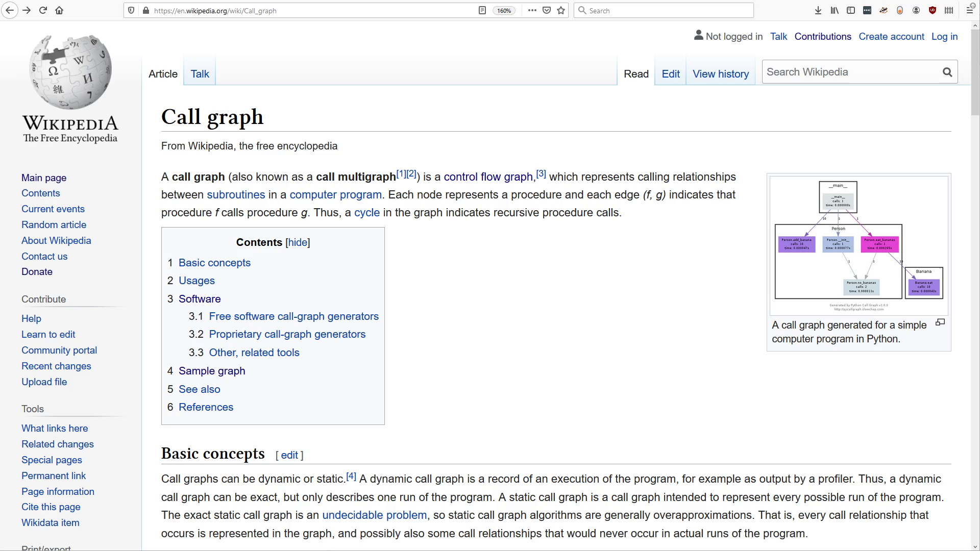This screenshot has height=551, width=980.
Task: Expand the Call graph image to full size
Action: click(x=940, y=321)
